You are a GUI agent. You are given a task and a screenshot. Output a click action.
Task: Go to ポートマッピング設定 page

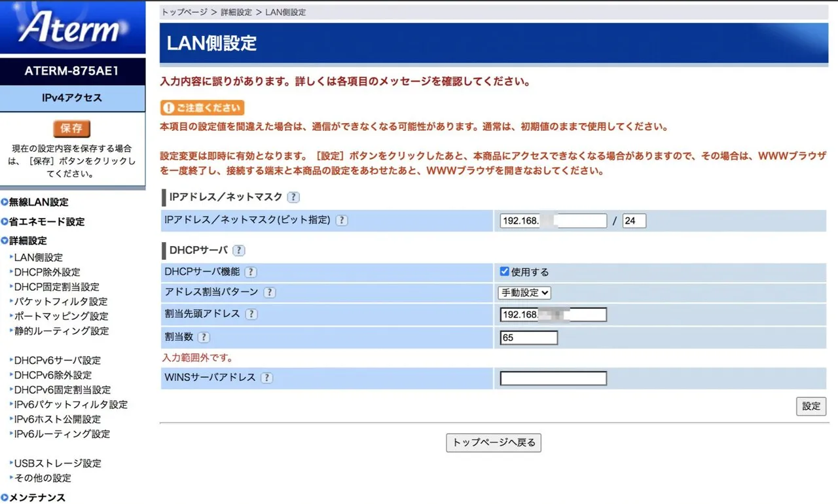pyautogui.click(x=61, y=316)
